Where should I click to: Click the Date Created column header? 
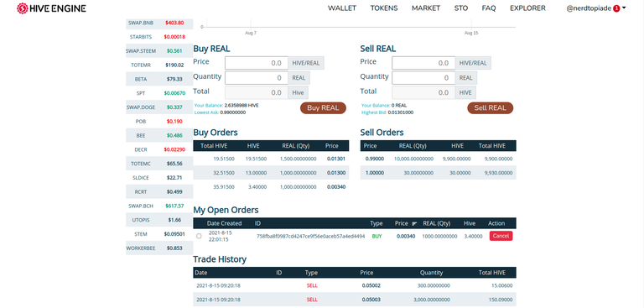pyautogui.click(x=224, y=223)
